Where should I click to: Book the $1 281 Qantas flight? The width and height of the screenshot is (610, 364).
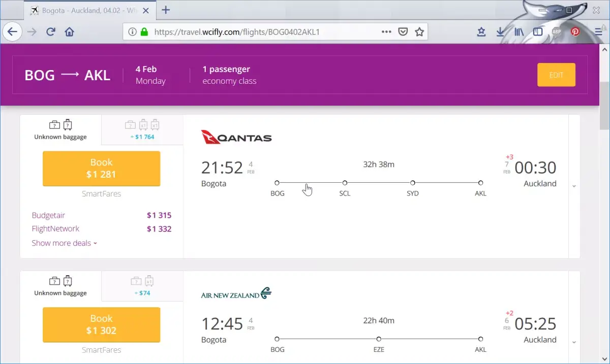tap(101, 169)
